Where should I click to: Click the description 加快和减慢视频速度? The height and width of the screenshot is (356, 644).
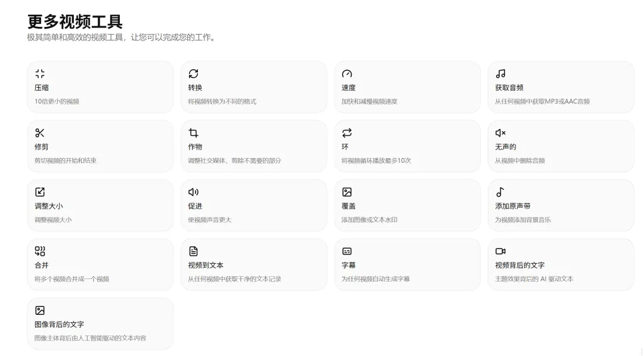point(370,101)
